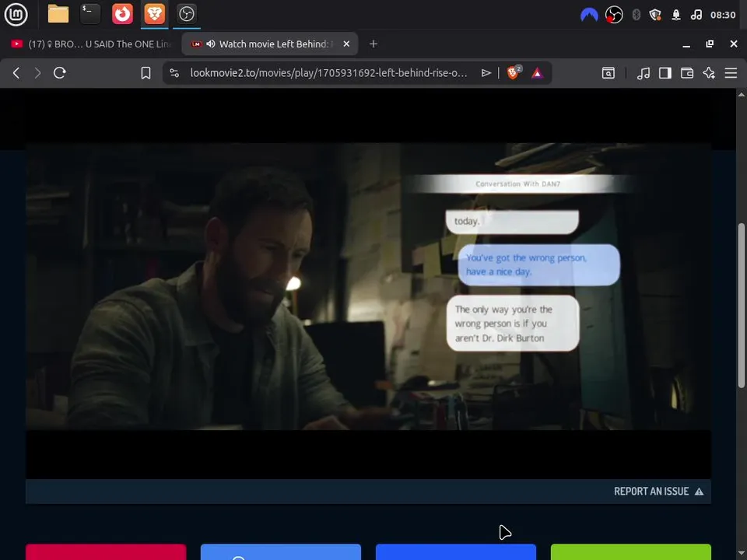747x560 pixels.
Task: Open the Brave Rewards triangle icon
Action: coord(537,73)
